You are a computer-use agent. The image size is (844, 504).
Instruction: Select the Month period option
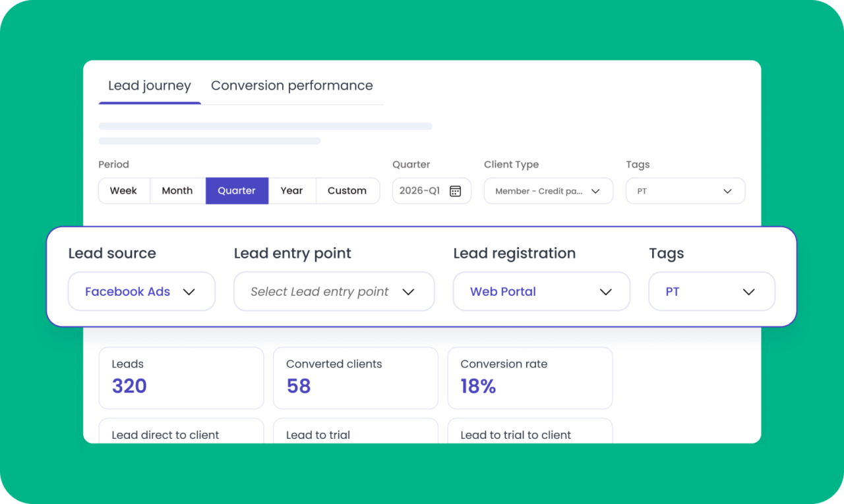pyautogui.click(x=177, y=191)
